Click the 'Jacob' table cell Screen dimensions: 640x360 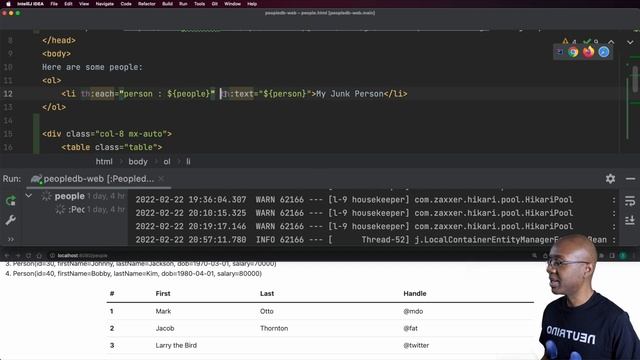[165, 328]
